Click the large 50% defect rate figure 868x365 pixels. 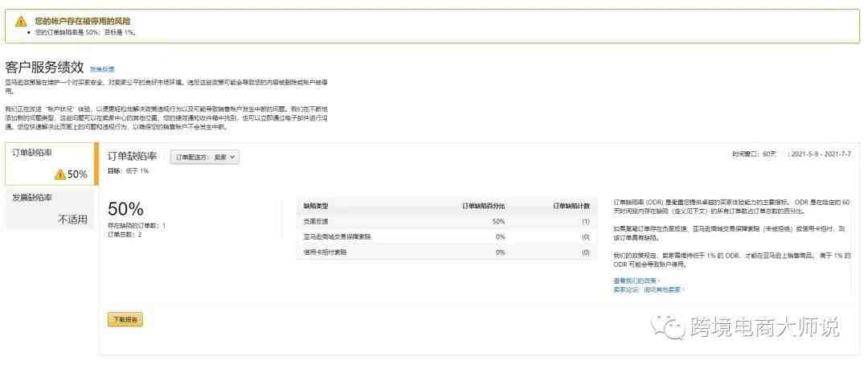(125, 209)
